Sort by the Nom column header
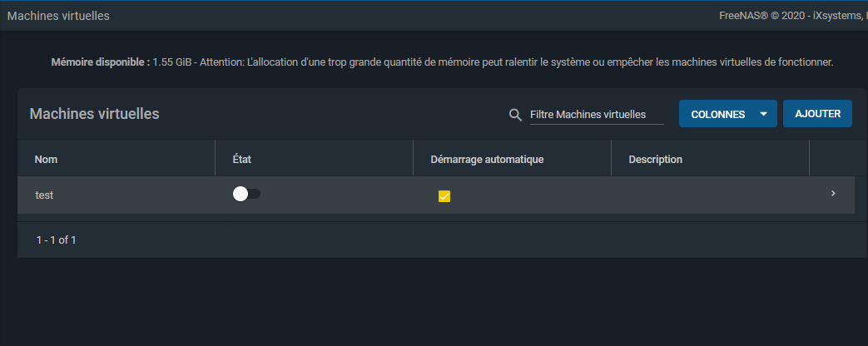The width and height of the screenshot is (868, 346). coord(46,159)
